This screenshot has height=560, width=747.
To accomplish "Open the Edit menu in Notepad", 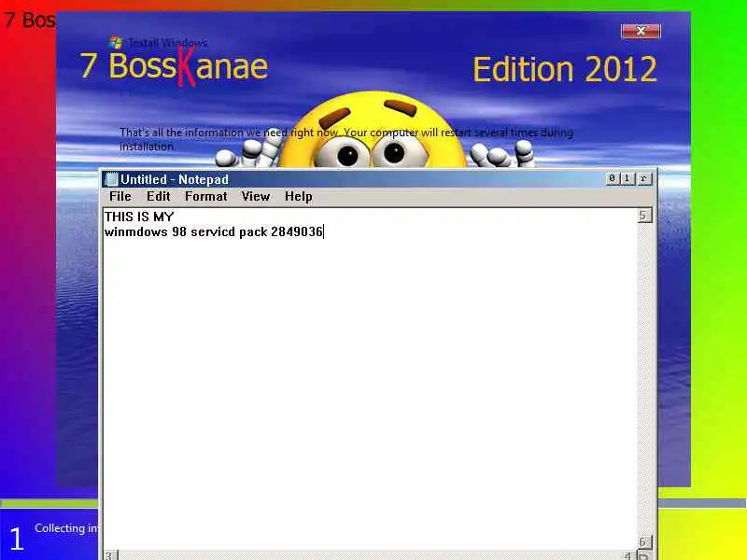I will click(x=158, y=196).
